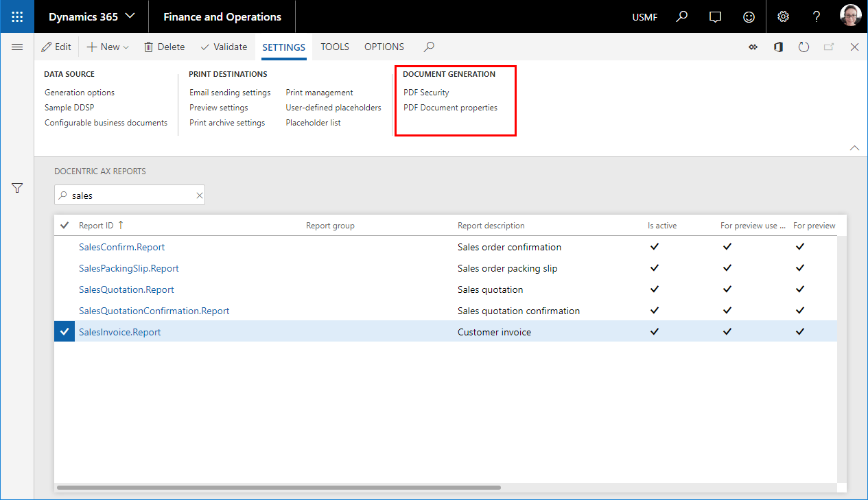This screenshot has width=868, height=500.
Task: Toggle For preview use for SalesInvoice.Report
Action: click(x=727, y=332)
